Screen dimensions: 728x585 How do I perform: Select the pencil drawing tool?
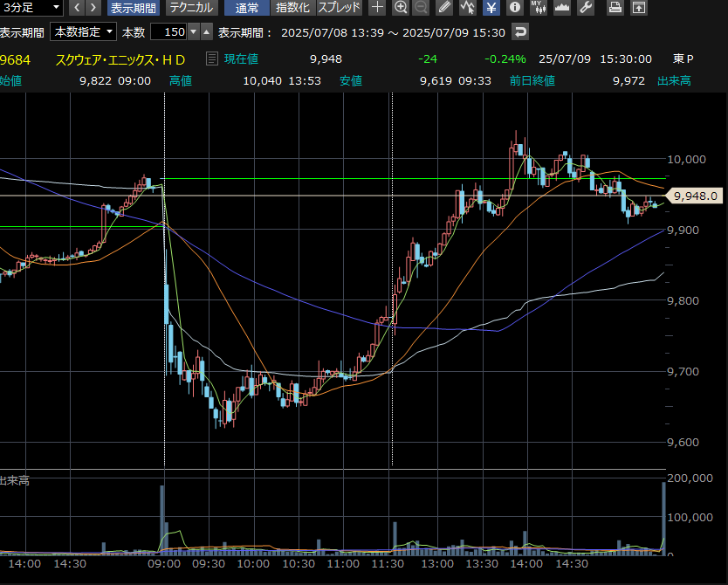pos(445,8)
